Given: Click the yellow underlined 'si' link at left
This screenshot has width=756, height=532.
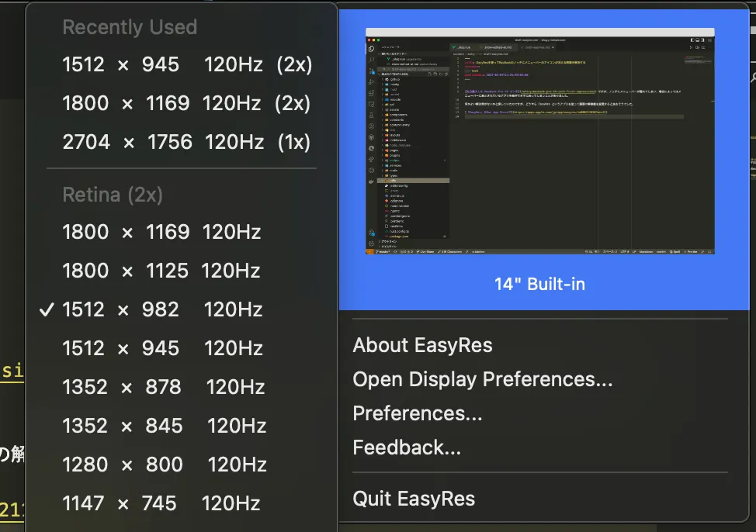Looking at the screenshot, I should click(12, 371).
